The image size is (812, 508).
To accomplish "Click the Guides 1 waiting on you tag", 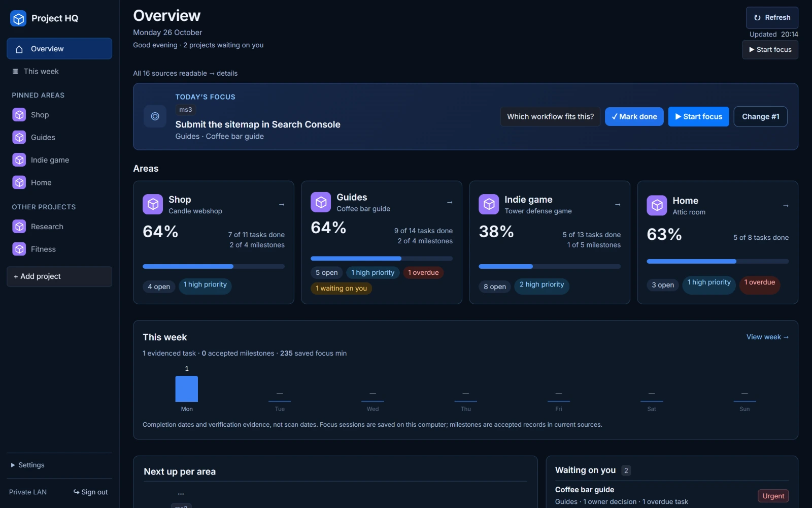I will pyautogui.click(x=341, y=288).
